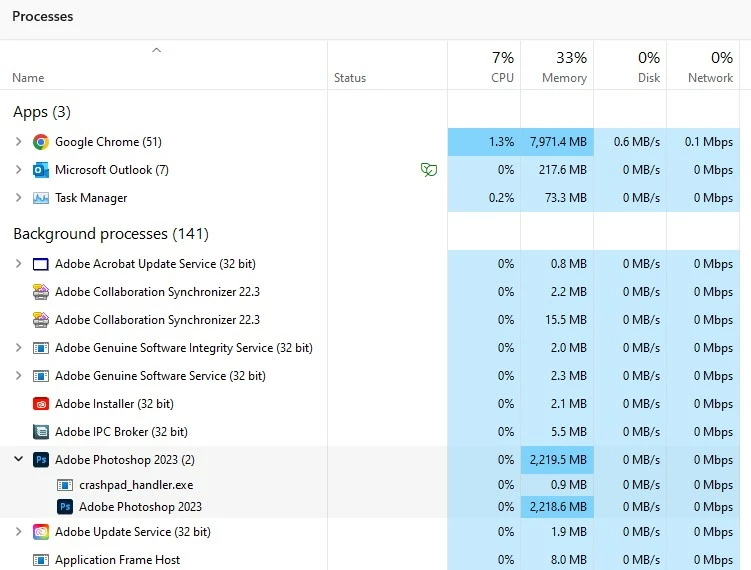The height and width of the screenshot is (570, 751).
Task: Click the Adobe IPC Broker icon
Action: [41, 432]
